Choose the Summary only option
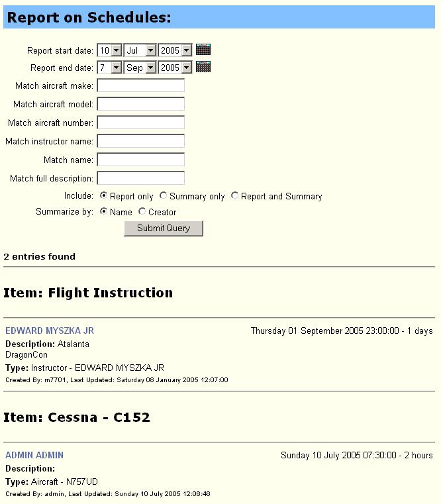The image size is (441, 504). point(164,195)
